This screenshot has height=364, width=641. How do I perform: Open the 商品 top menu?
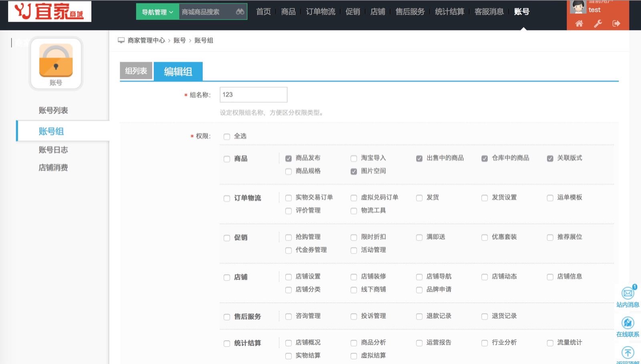(288, 12)
